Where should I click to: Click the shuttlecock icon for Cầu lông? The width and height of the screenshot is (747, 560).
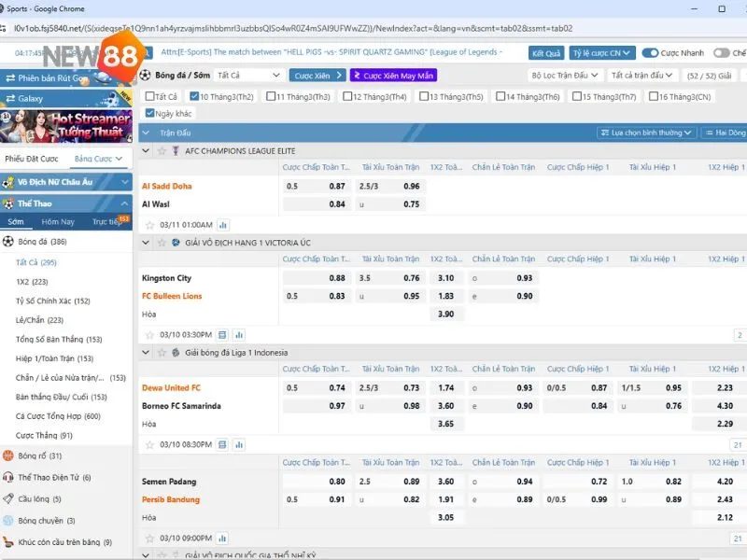[x=8, y=499]
